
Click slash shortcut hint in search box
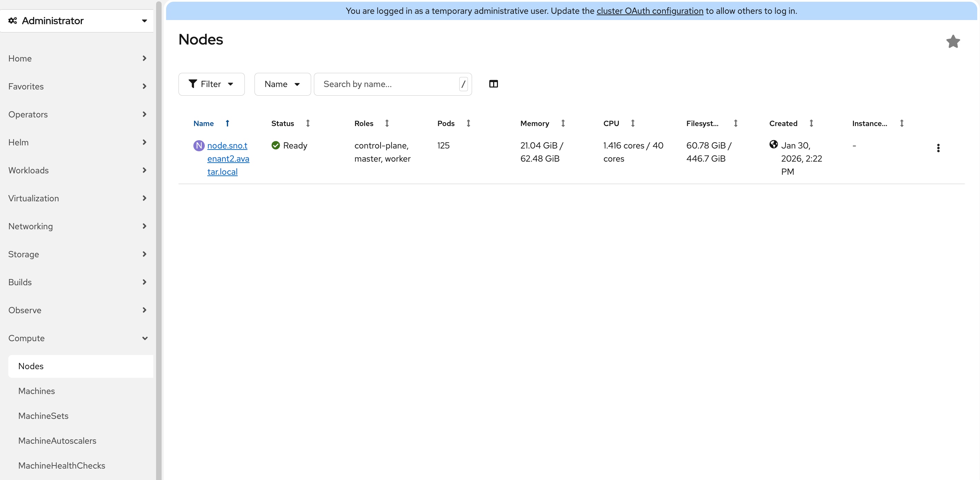pos(463,84)
